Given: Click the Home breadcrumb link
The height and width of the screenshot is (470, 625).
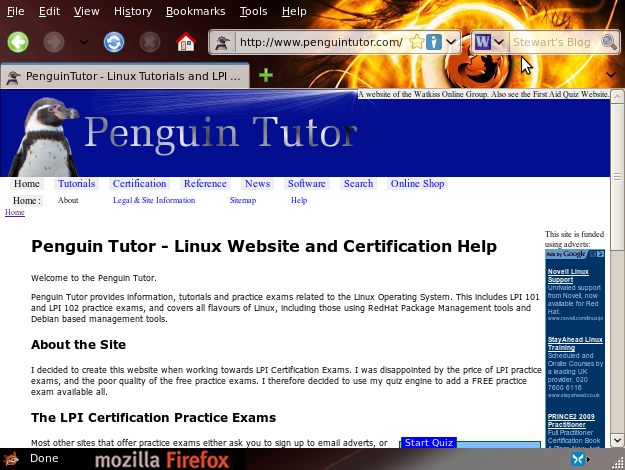Looking at the screenshot, I should (15, 212).
